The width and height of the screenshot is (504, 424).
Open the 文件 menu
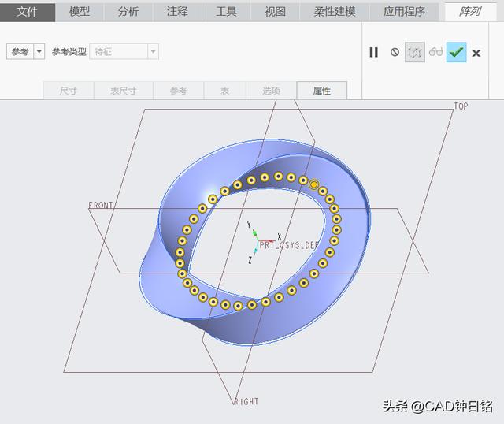tap(28, 12)
